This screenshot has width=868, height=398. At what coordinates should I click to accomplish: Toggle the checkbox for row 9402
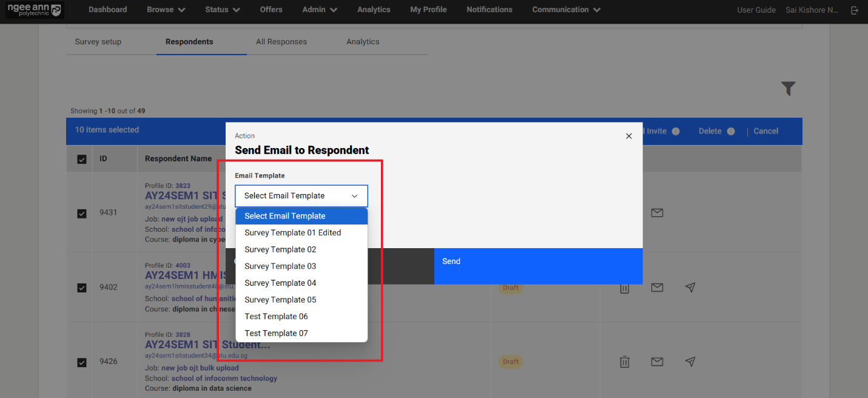(x=82, y=288)
